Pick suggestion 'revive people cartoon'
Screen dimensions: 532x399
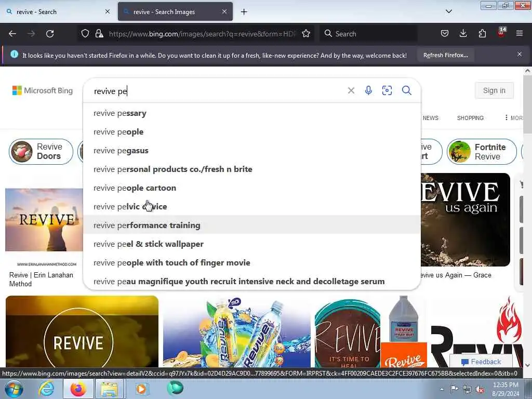tap(252, 188)
